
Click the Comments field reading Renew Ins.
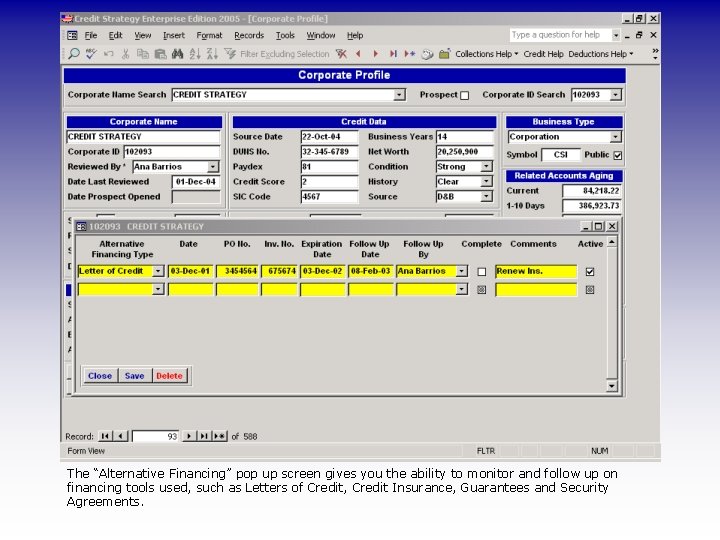(x=536, y=271)
